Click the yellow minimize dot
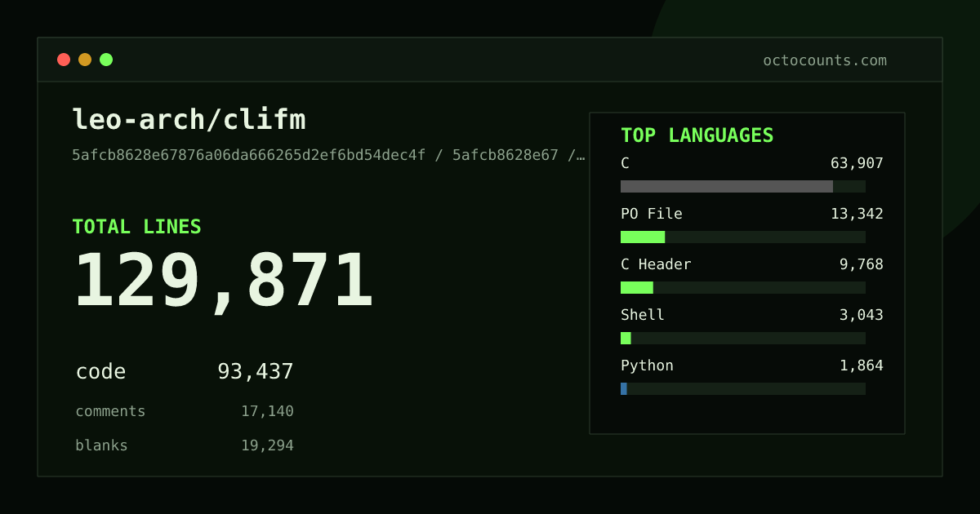The width and height of the screenshot is (980, 514). pyautogui.click(x=85, y=60)
